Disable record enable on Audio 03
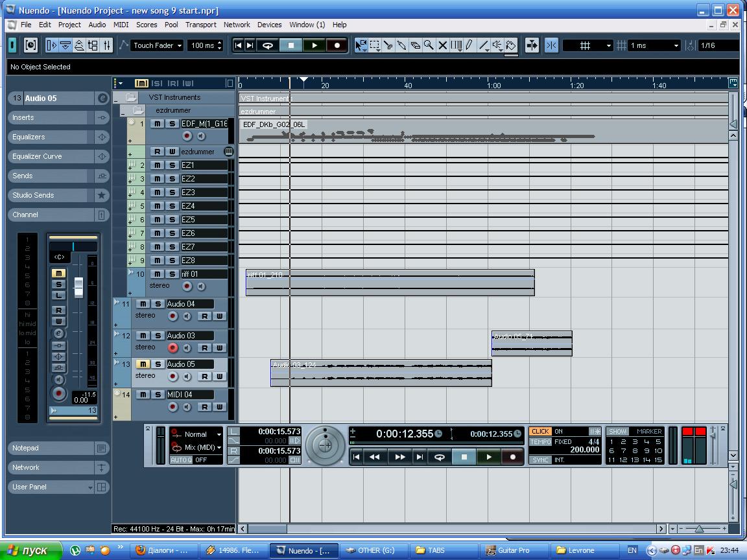Screen dimensions: 747x560 pos(173,347)
